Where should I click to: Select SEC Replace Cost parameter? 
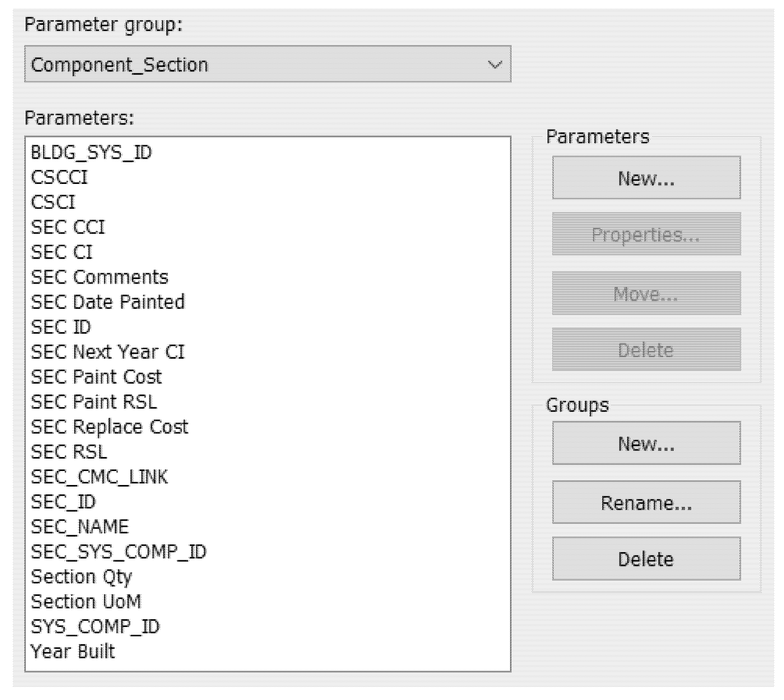(x=109, y=427)
